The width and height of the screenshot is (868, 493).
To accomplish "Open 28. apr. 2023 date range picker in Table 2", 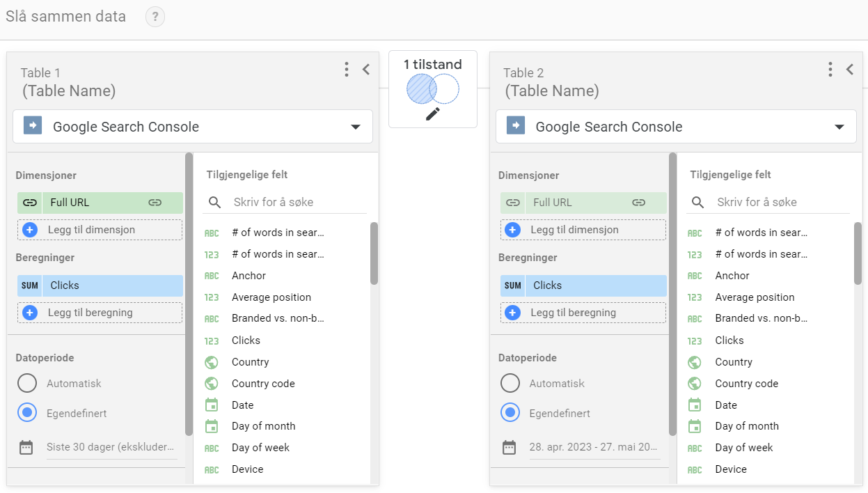I will (x=594, y=447).
